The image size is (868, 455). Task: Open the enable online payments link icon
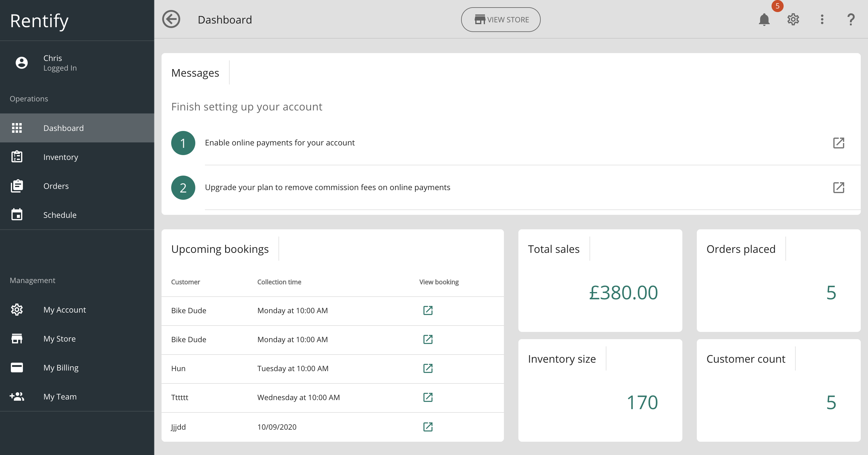(838, 143)
